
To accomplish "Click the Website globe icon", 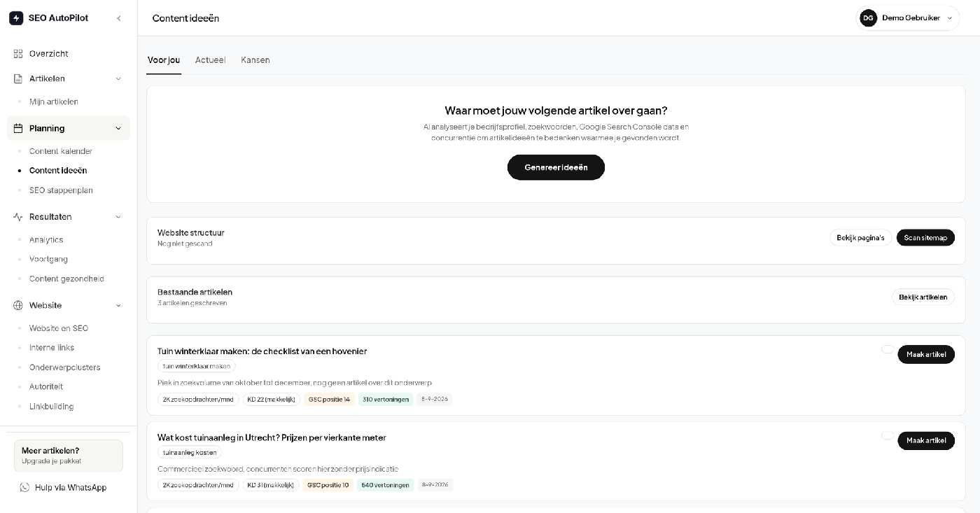I will [18, 306].
